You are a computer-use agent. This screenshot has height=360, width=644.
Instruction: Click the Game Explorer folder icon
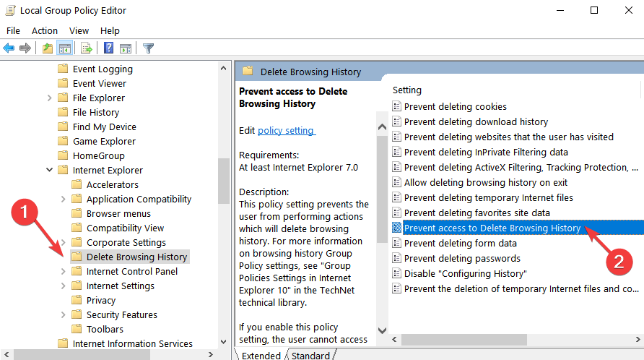pyautogui.click(x=63, y=141)
